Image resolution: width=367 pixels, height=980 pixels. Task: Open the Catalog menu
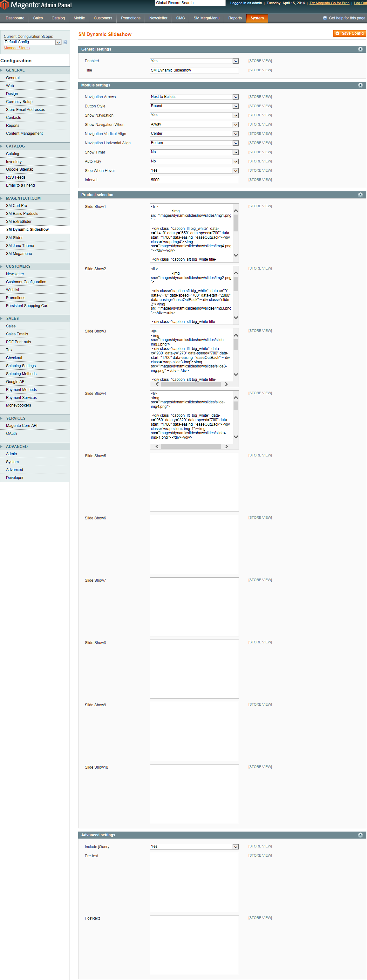pos(58,18)
